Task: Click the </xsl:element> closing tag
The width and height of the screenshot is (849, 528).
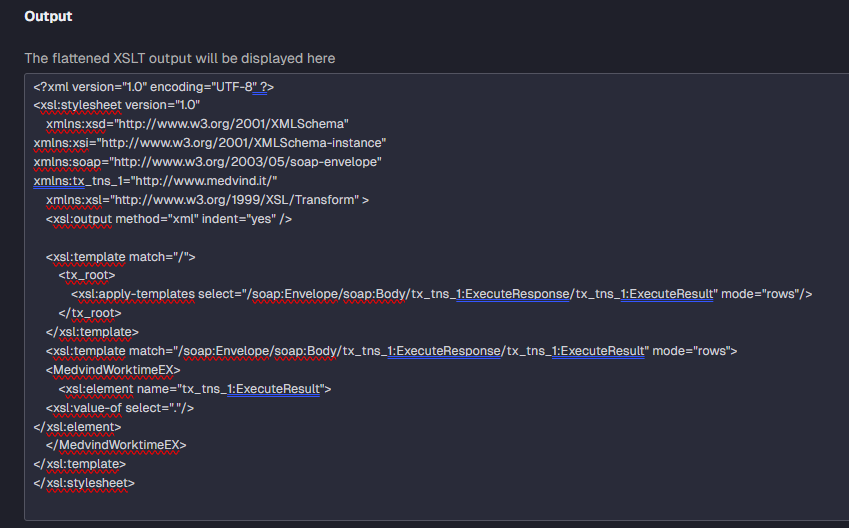Action: (77, 427)
